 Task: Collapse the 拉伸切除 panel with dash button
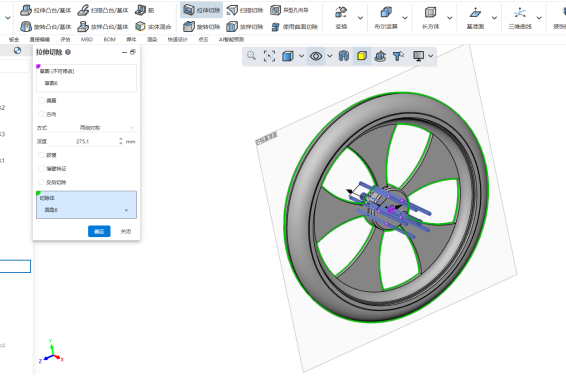pos(125,52)
